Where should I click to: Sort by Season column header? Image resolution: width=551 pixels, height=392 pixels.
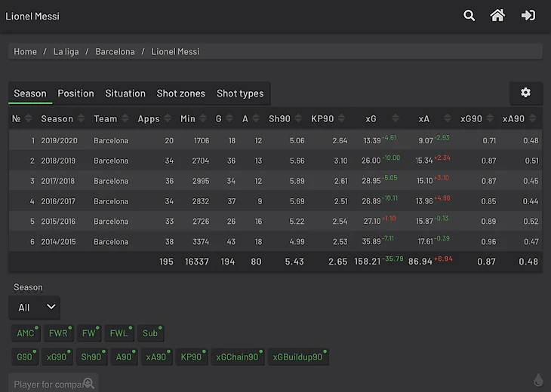[57, 118]
